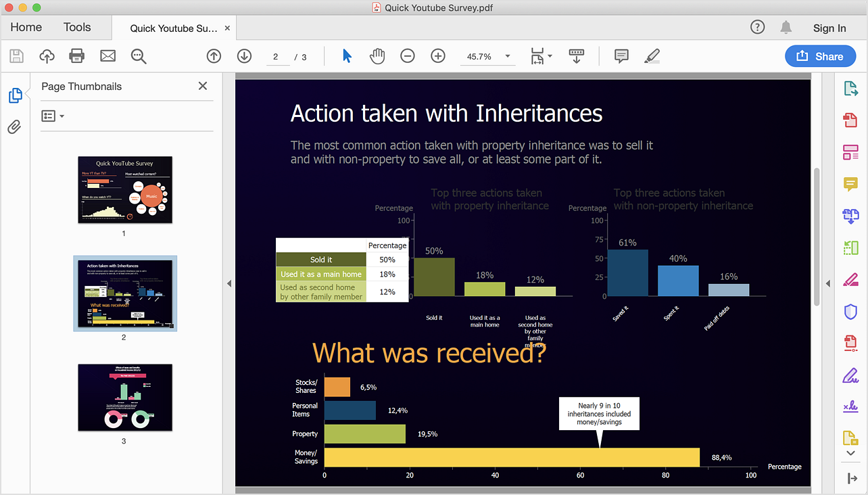Send file by email envelope icon
Screen dimensions: 868x495
point(107,56)
